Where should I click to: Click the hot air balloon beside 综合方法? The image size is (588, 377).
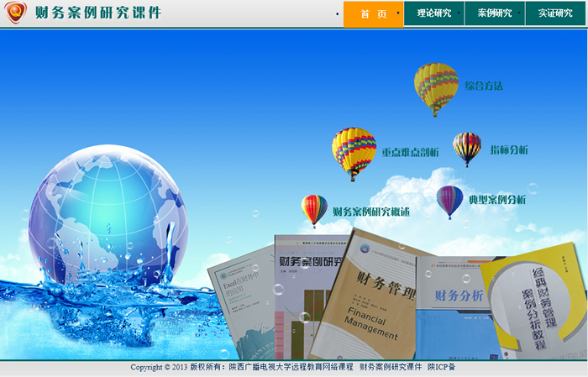click(x=436, y=85)
